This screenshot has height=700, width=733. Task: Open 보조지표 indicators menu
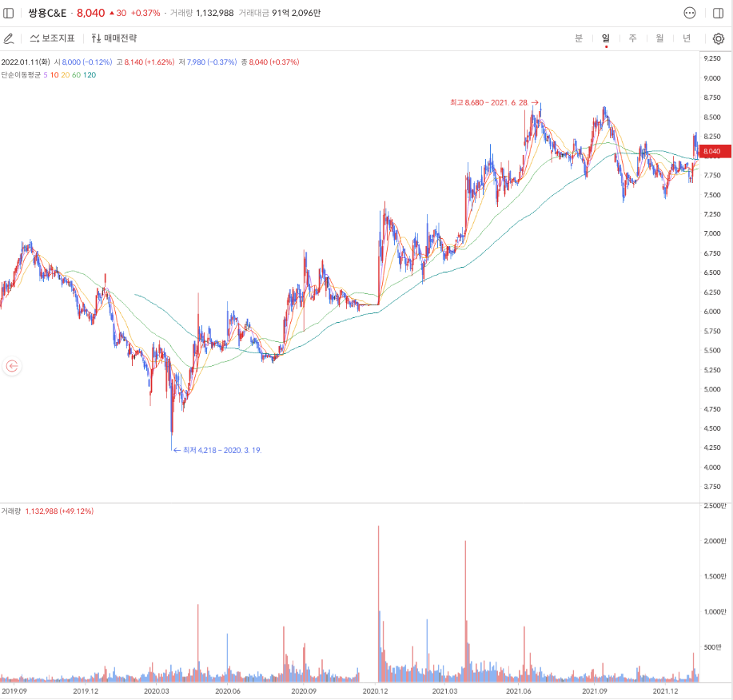pyautogui.click(x=53, y=38)
